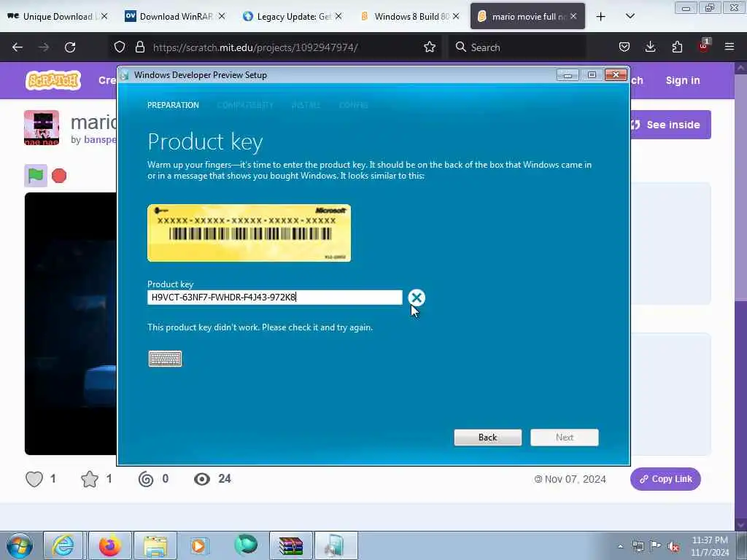Click the sample product key card image
This screenshot has height=560, width=747.
point(249,233)
